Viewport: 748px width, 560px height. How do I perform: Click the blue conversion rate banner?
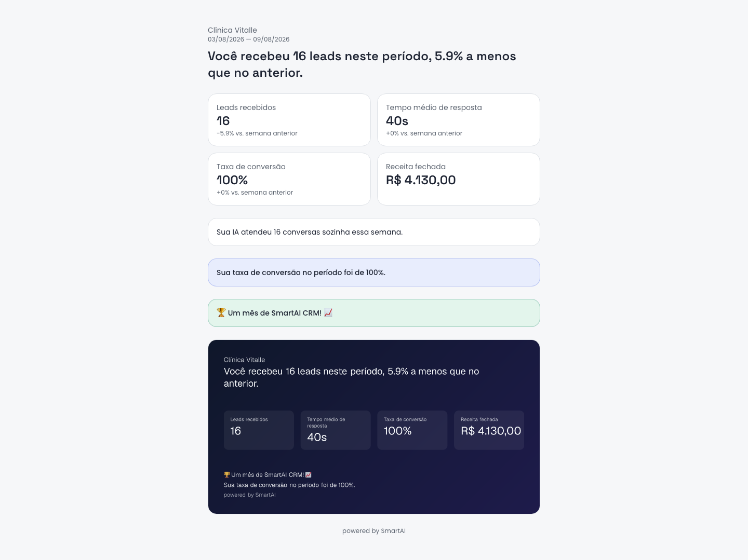pos(374,272)
